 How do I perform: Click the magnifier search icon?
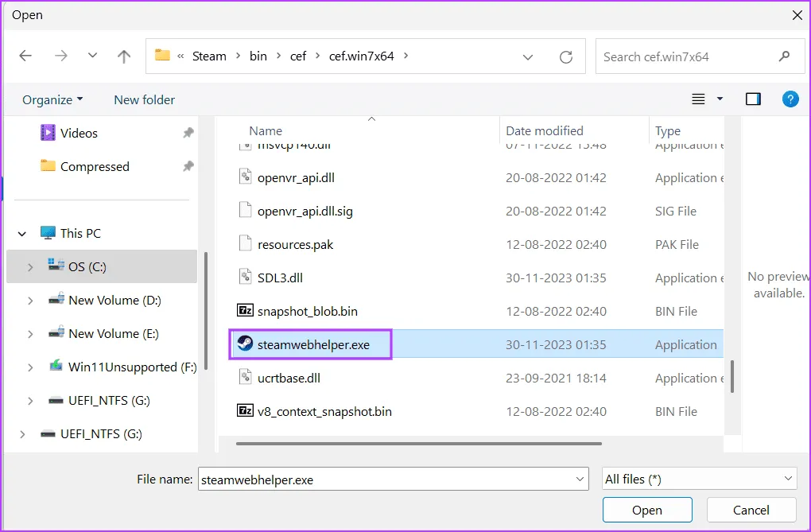pos(785,56)
